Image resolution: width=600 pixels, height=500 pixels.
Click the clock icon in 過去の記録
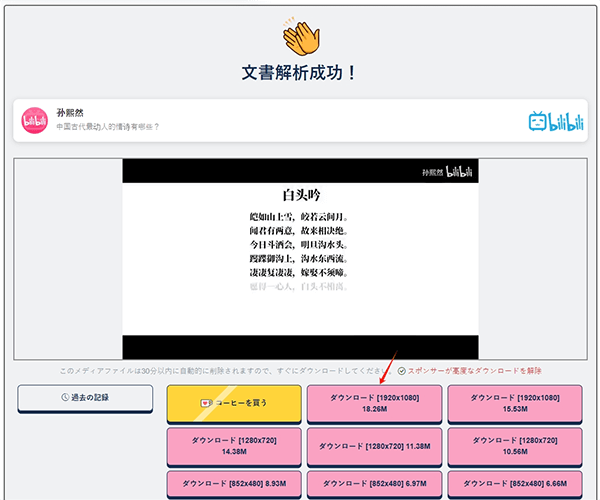tap(62, 399)
